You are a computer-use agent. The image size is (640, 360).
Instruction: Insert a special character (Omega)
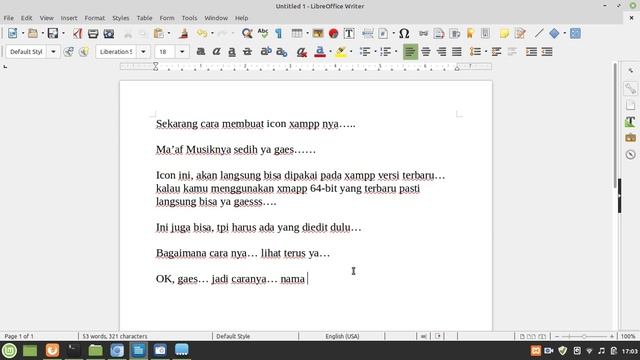404,33
